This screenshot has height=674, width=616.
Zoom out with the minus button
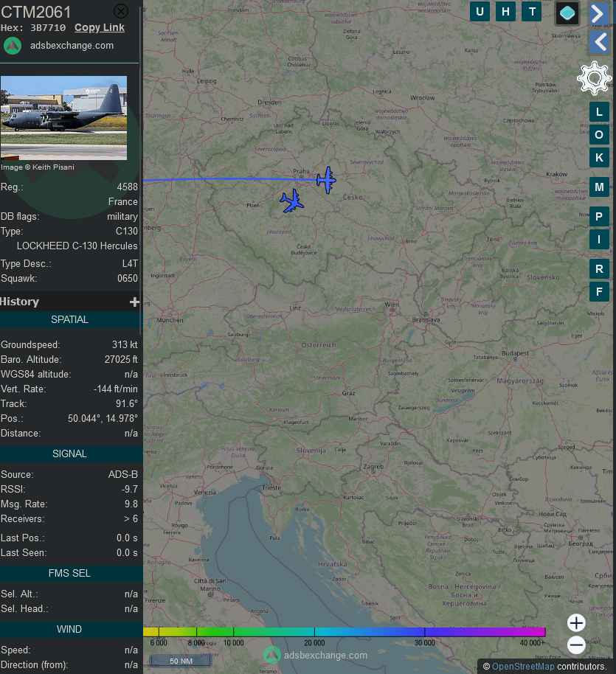576,645
